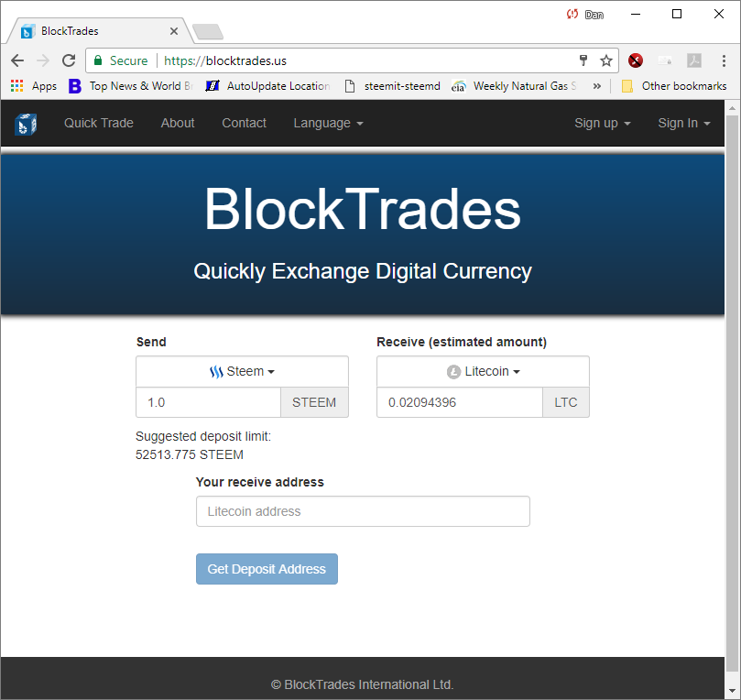This screenshot has height=700, width=741.
Task: Click the BlockTrades cube logo in navbar
Action: tap(26, 124)
